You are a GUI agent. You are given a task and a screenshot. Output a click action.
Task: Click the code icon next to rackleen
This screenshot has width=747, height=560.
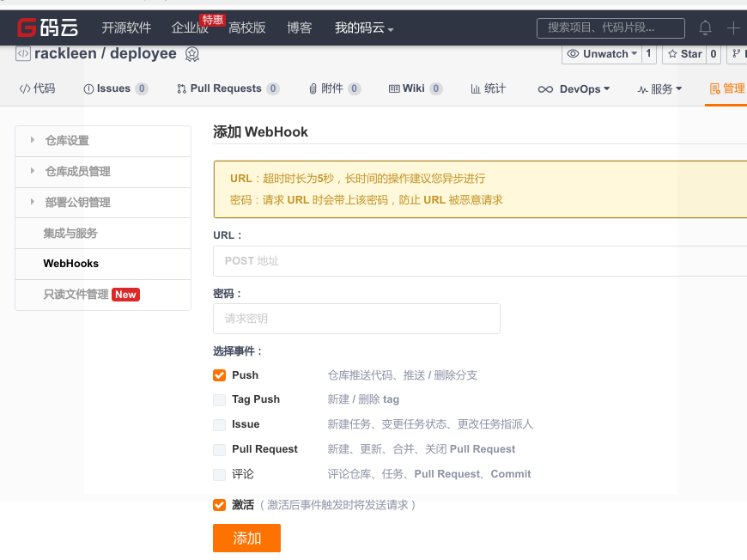(x=23, y=53)
